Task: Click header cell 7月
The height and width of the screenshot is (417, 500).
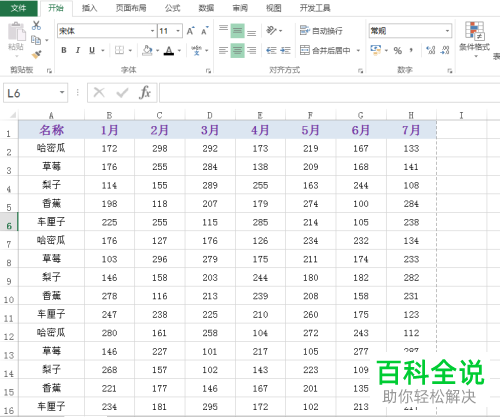Action: [x=411, y=130]
